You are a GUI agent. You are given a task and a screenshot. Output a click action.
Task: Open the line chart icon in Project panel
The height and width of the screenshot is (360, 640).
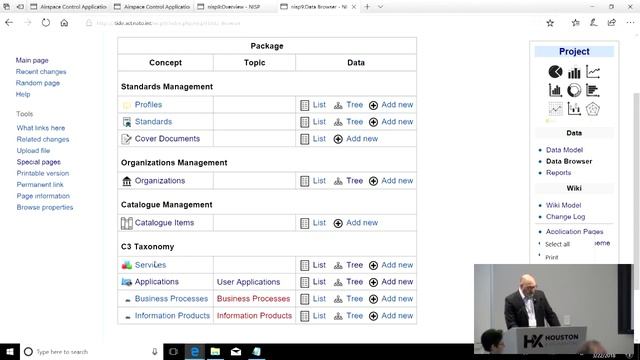pyautogui.click(x=593, y=72)
